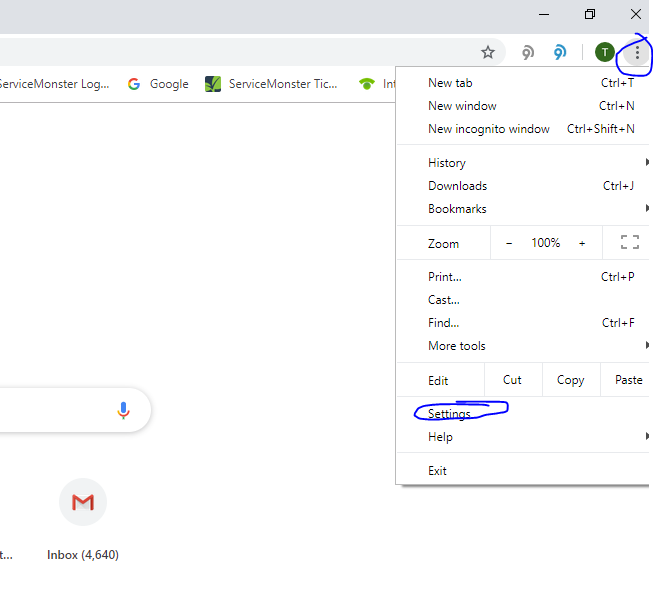Viewport: 653px width, 600px height.
Task: Expand the Bookmarks submenu
Action: (x=523, y=209)
